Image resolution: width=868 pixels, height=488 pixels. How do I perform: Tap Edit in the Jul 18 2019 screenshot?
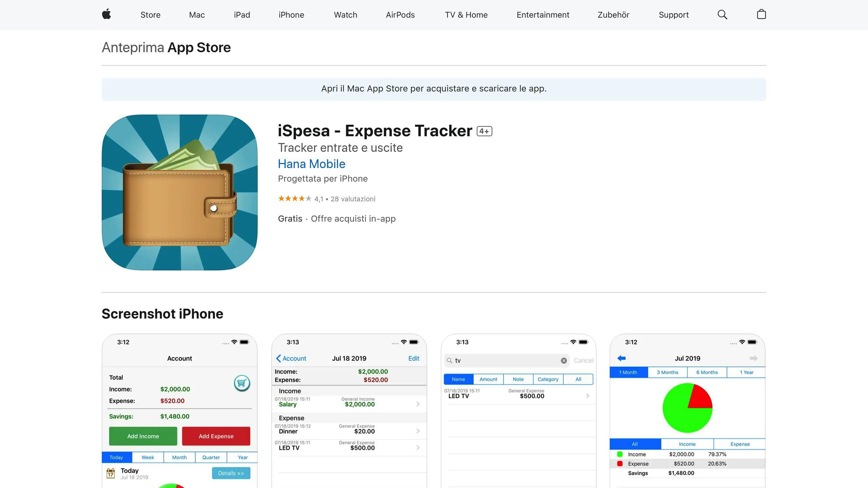(x=414, y=358)
